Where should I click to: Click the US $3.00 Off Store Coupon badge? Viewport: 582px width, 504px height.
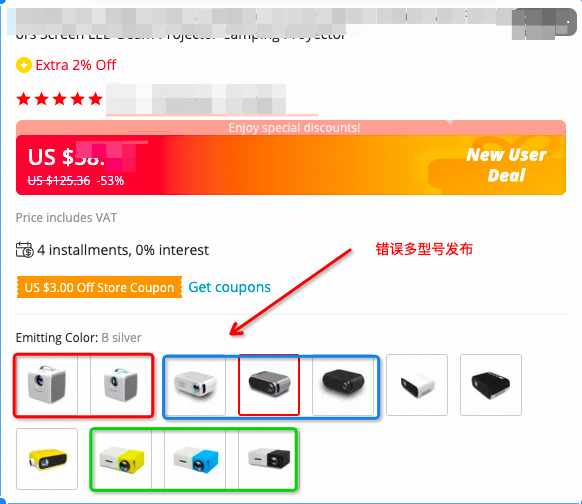(99, 287)
